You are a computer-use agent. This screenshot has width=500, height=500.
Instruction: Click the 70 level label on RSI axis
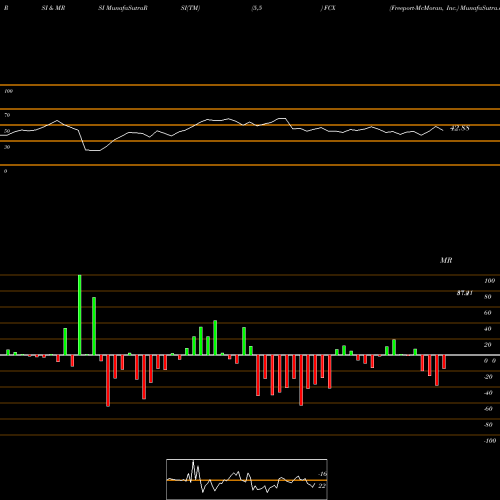click(7, 115)
